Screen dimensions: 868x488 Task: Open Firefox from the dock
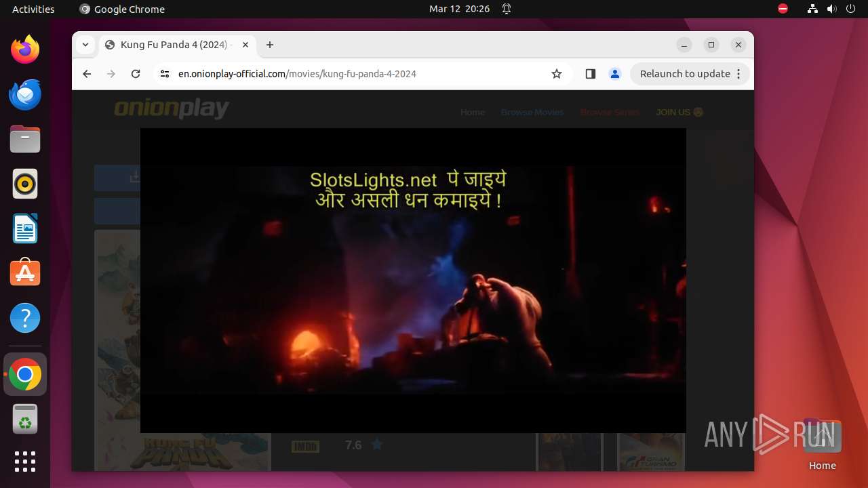coord(25,49)
